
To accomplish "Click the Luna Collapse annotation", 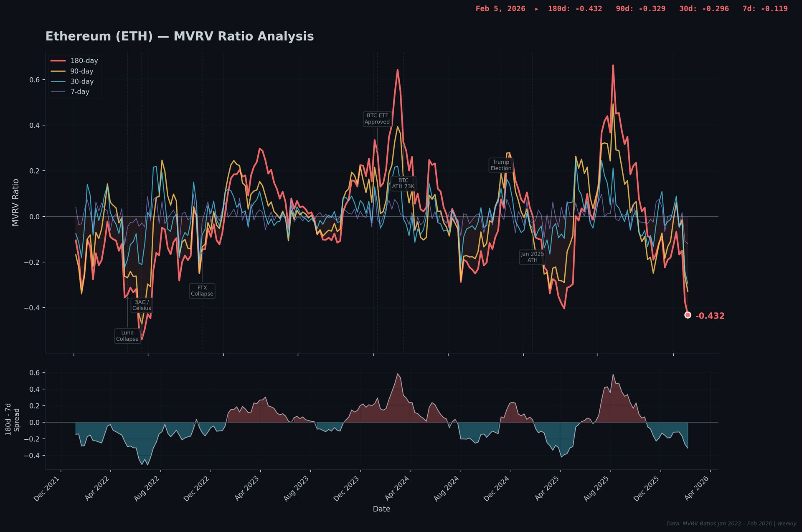I will click(x=127, y=336).
